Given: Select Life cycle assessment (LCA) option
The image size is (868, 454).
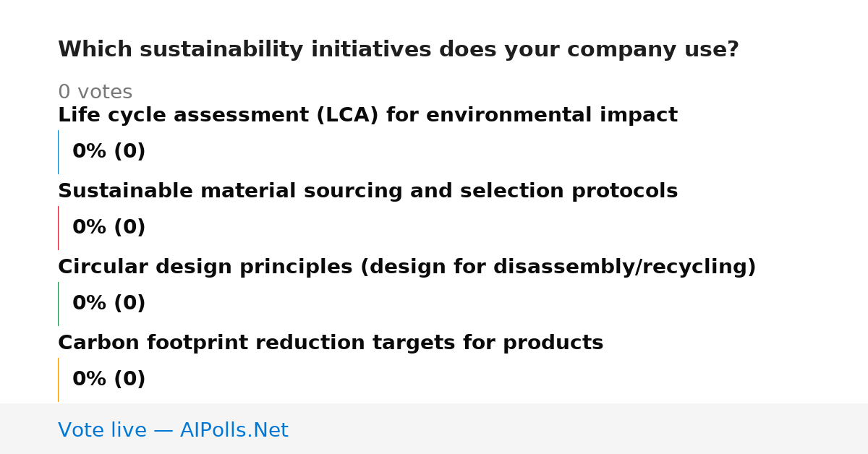Looking at the screenshot, I should click(367, 116).
